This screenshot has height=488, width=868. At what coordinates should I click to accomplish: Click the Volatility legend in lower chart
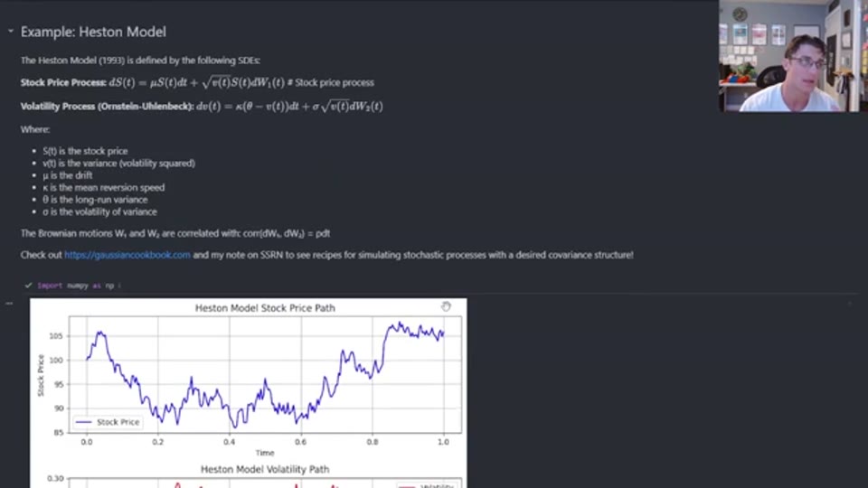coord(428,486)
